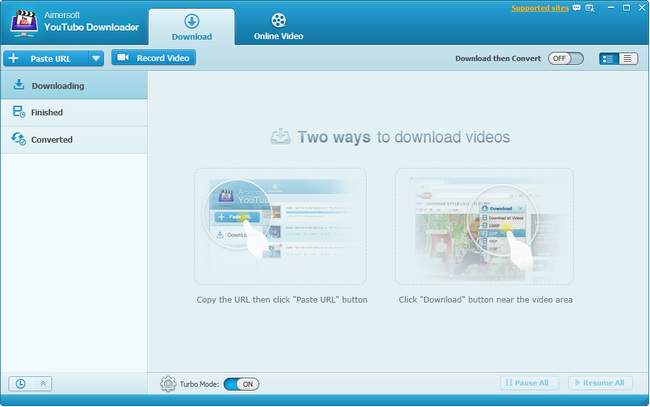Minimize the application window
The width and height of the screenshot is (650, 407).
pos(611,7)
